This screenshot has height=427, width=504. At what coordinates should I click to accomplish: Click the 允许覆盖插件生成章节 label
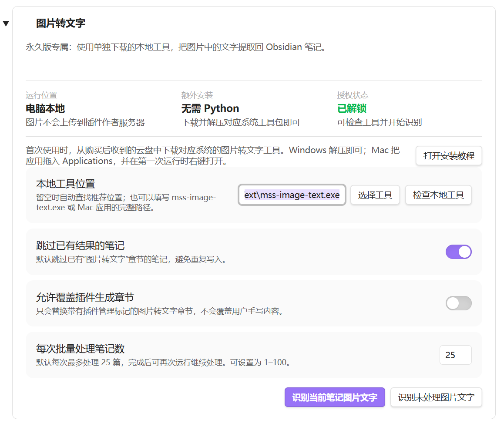[85, 297]
